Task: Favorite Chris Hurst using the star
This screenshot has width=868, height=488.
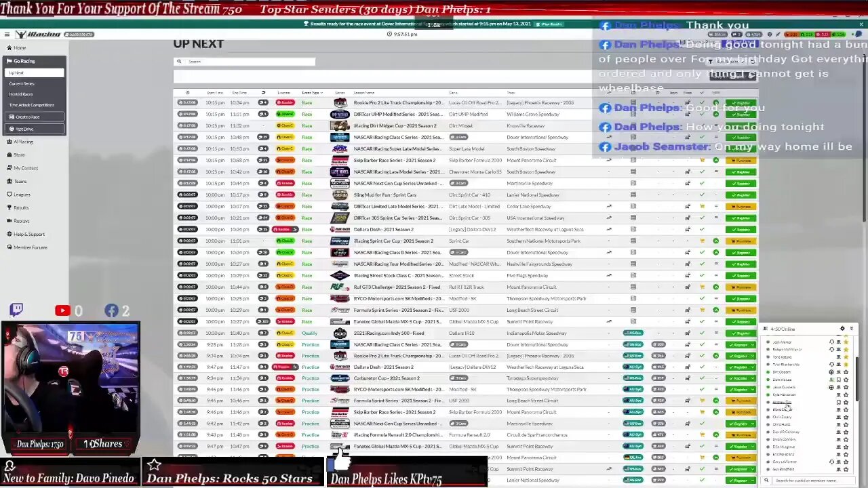Action: [x=846, y=424]
